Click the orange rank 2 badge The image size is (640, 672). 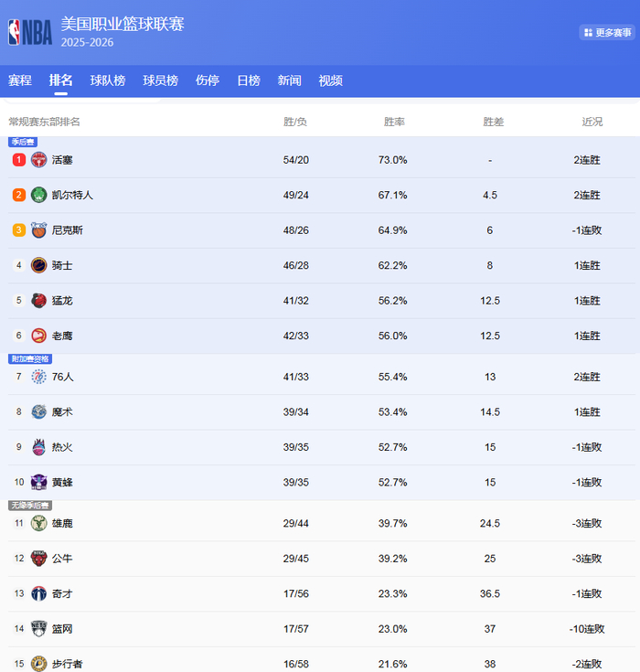[x=19, y=195]
